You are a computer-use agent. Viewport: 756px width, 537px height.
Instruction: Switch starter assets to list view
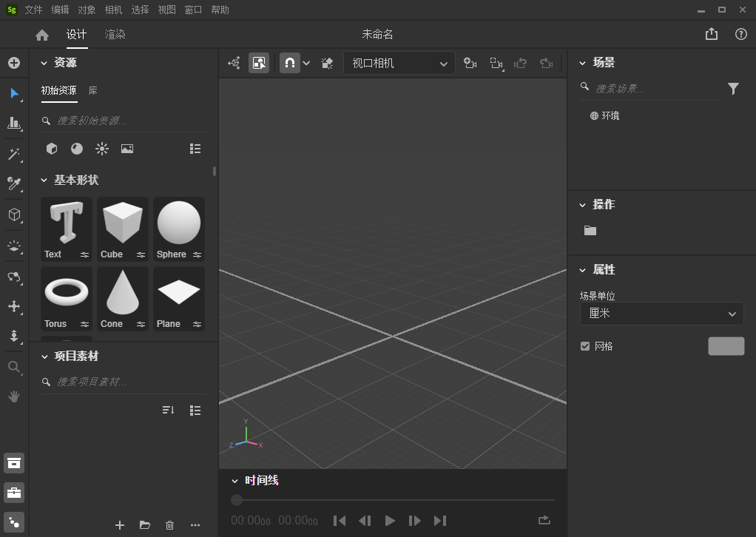pyautogui.click(x=195, y=149)
